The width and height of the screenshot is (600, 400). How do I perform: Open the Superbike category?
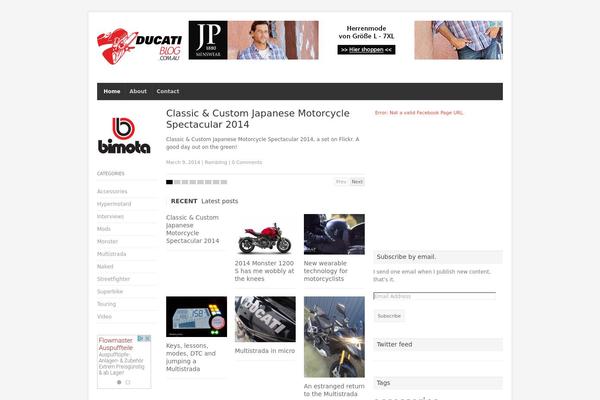click(110, 292)
